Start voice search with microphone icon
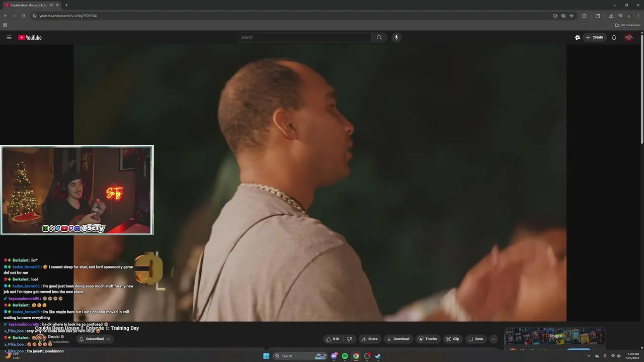The image size is (644, 362). coord(396,37)
